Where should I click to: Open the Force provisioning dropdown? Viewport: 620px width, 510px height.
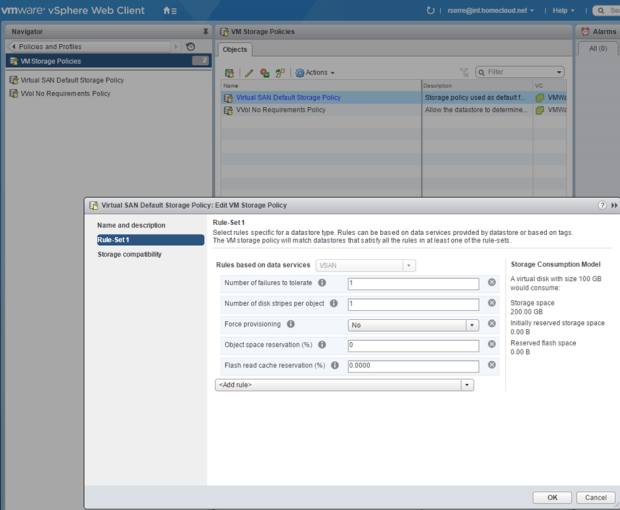pyautogui.click(x=472, y=325)
